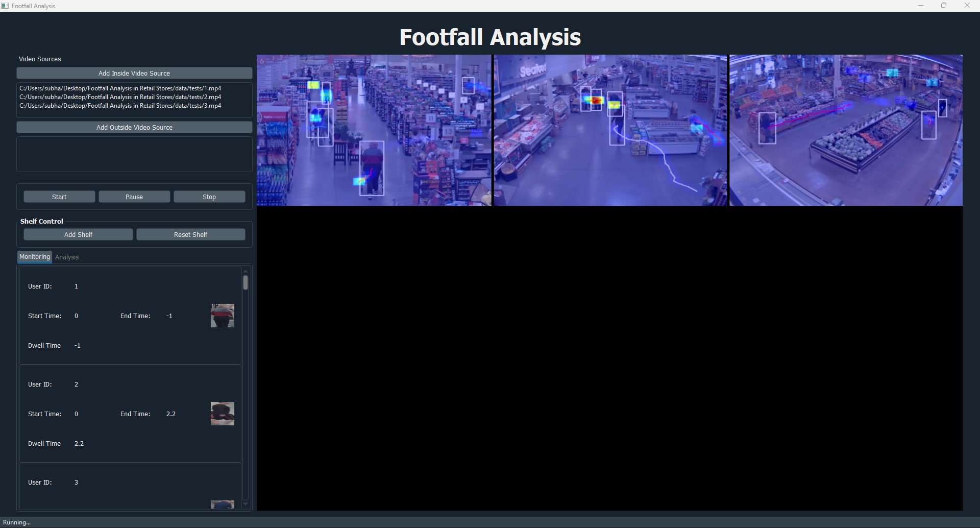Click the Footfall Analysis window icon

[x=6, y=6]
